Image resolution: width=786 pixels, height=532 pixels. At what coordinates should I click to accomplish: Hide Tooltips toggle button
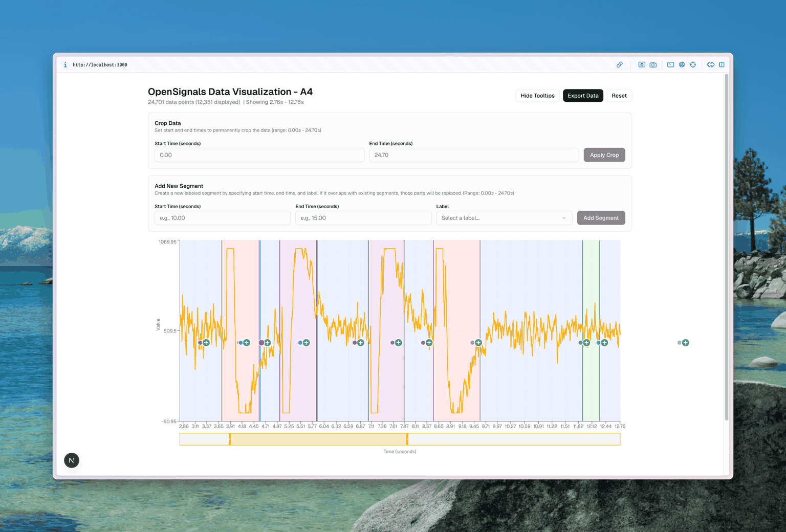click(537, 96)
